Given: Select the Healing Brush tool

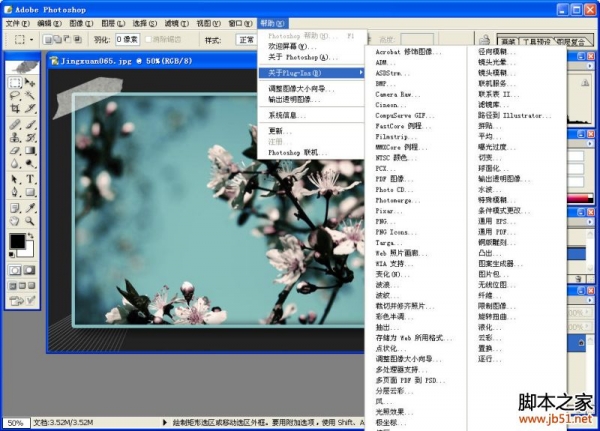Looking at the screenshot, I should 15,124.
